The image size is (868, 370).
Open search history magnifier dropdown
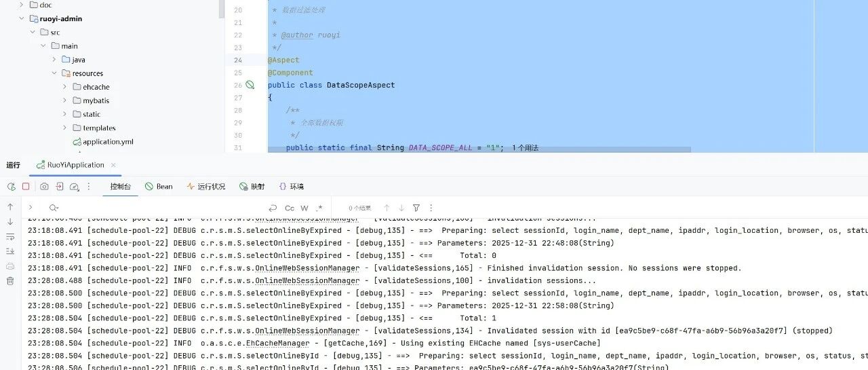tap(54, 208)
